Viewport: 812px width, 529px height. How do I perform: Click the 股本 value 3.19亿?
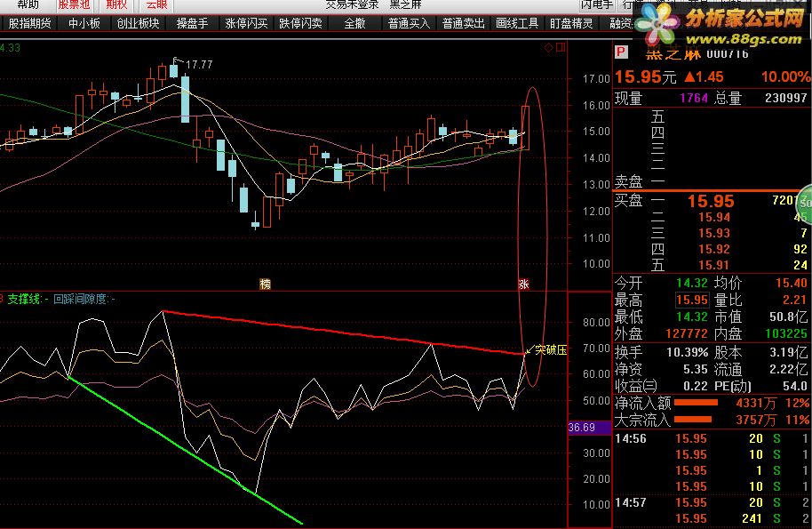(x=788, y=353)
